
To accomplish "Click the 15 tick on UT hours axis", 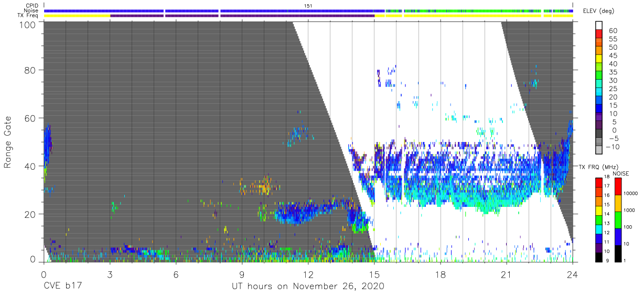I will (374, 274).
